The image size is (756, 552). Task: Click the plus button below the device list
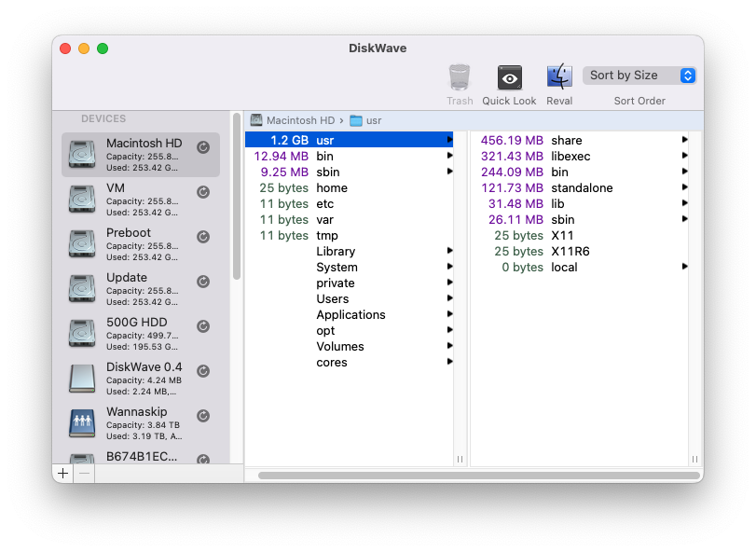coord(62,473)
